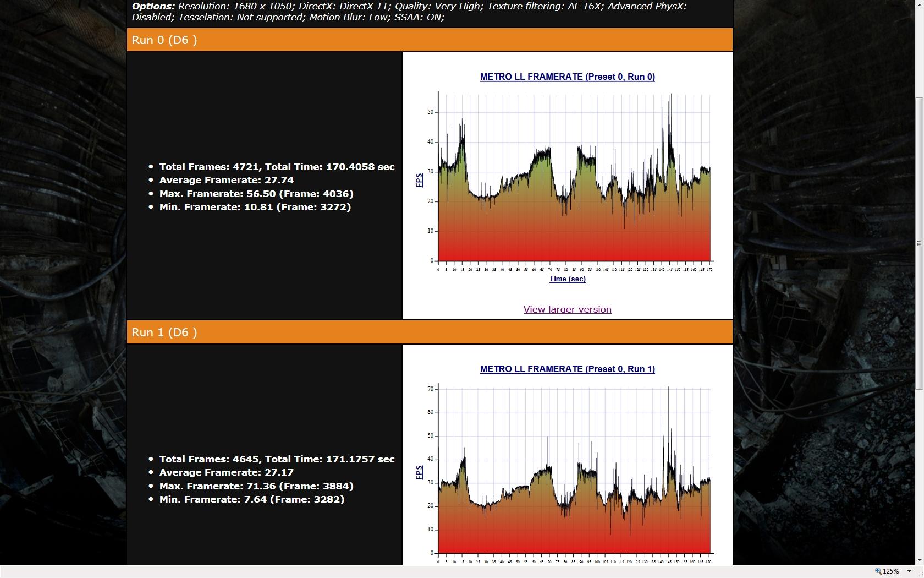Click the scrollbar down arrow
924x578 pixels.
tap(919, 560)
